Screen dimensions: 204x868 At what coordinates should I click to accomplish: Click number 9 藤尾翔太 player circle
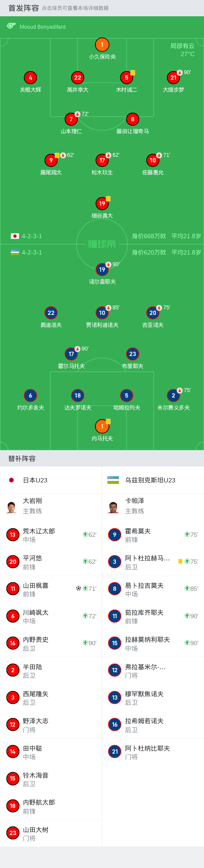(51, 161)
